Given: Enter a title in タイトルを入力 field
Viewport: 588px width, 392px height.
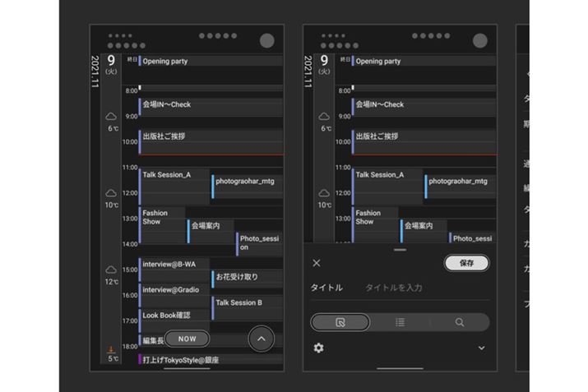Looking at the screenshot, I should (x=394, y=288).
